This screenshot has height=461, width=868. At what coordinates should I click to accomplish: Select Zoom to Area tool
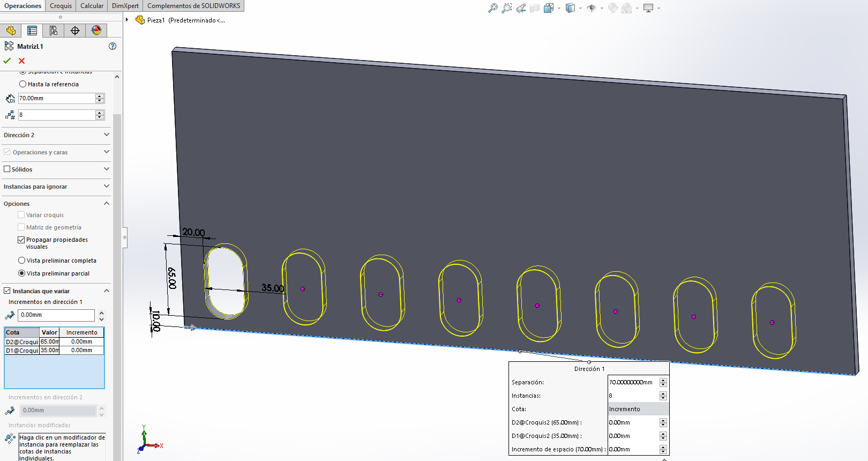(507, 8)
